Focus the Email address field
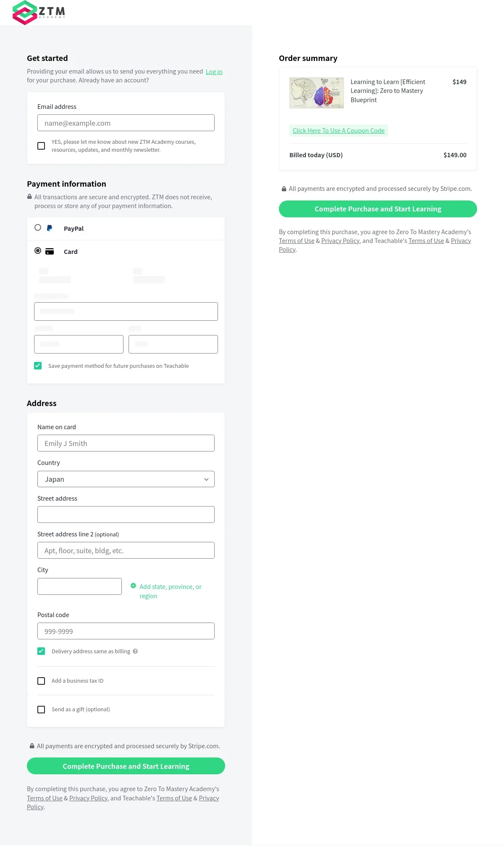Screen dimensions: 504x863 [x=126, y=123]
